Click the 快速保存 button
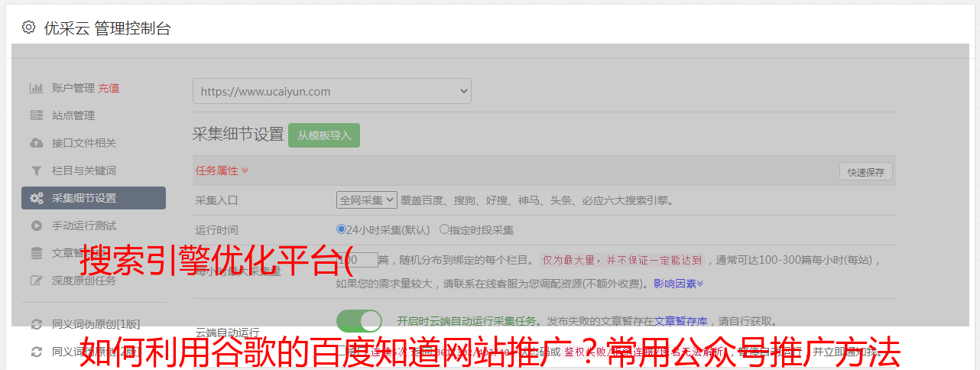 pyautogui.click(x=865, y=172)
